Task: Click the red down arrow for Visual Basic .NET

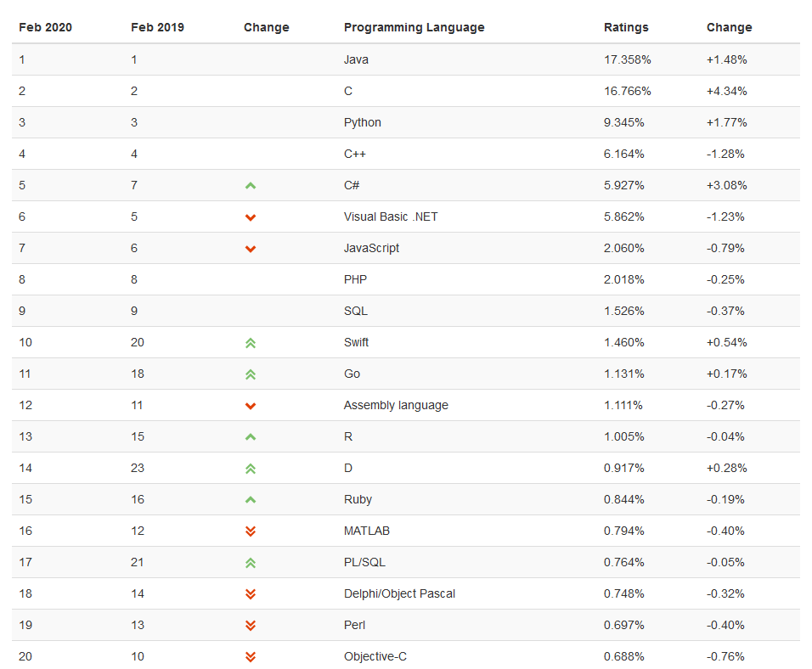Action: tap(251, 217)
